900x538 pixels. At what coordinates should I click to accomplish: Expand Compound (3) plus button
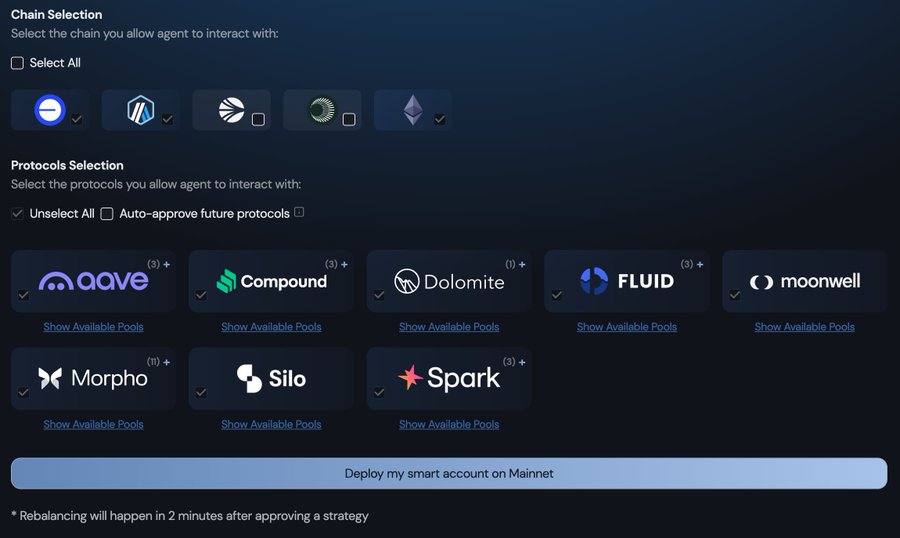[344, 264]
